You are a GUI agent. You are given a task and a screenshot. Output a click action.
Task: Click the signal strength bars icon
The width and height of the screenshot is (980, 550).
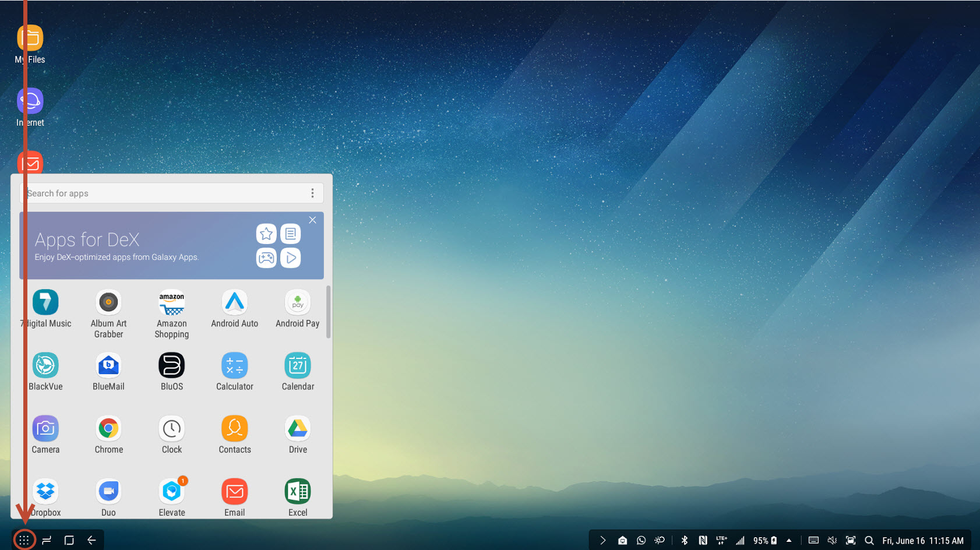(740, 541)
